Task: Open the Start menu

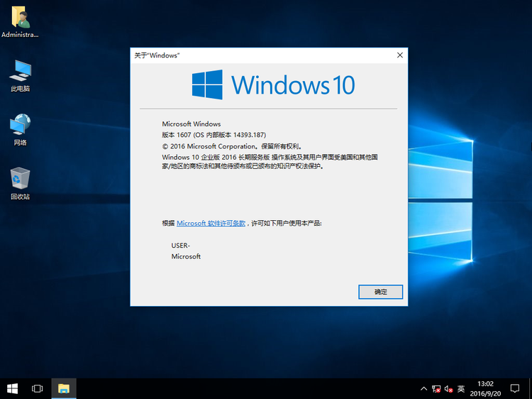Action: click(13, 388)
